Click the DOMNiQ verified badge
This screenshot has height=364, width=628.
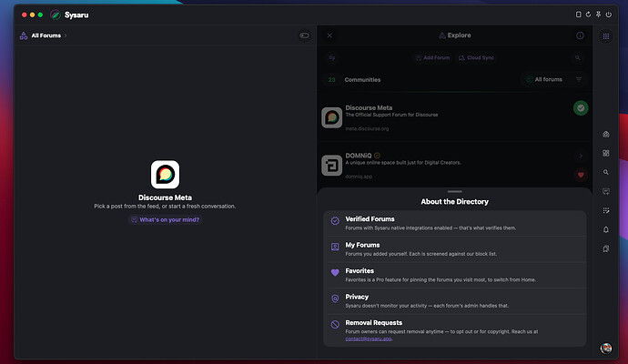pos(377,156)
